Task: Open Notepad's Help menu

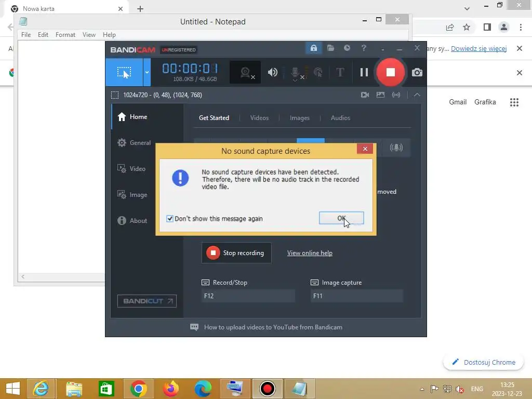Action: tap(109, 35)
